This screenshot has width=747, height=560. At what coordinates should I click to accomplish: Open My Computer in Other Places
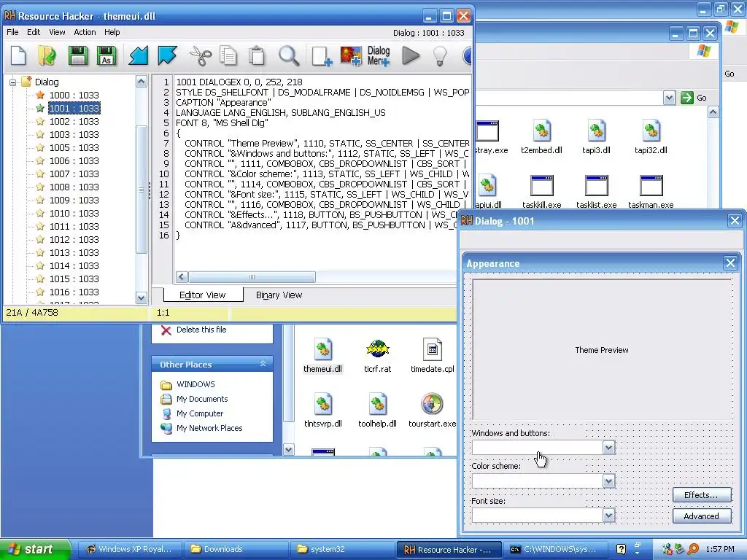click(200, 413)
